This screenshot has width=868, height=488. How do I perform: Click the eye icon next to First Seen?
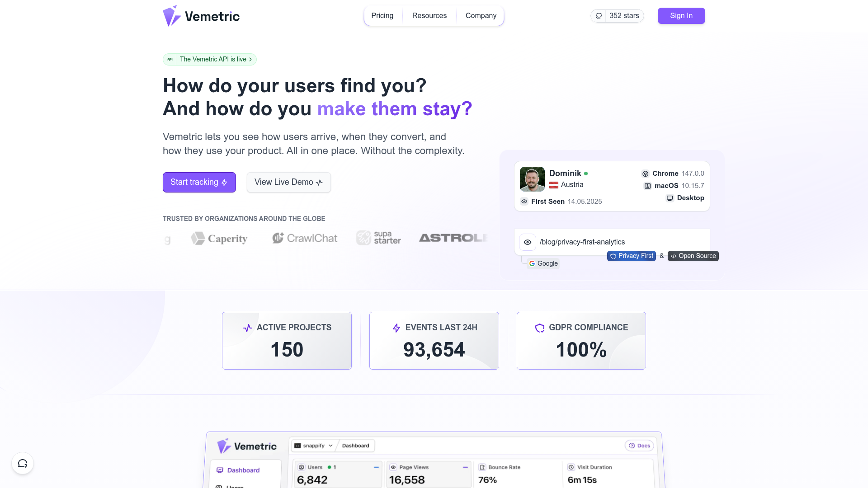click(x=524, y=202)
